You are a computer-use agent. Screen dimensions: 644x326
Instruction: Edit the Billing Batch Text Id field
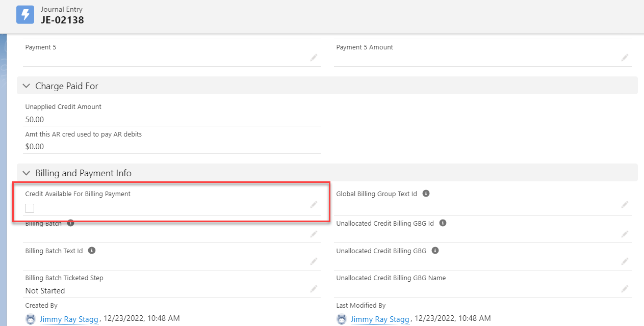[x=314, y=261]
